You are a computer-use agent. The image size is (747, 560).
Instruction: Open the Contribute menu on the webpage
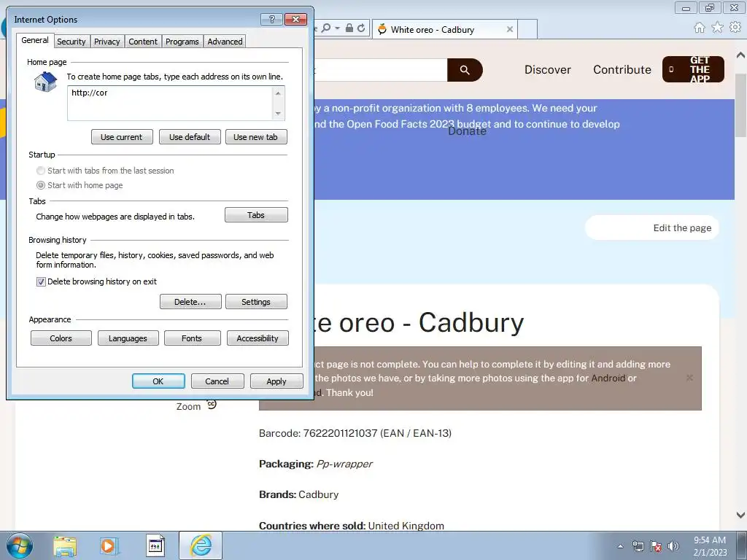coord(622,69)
